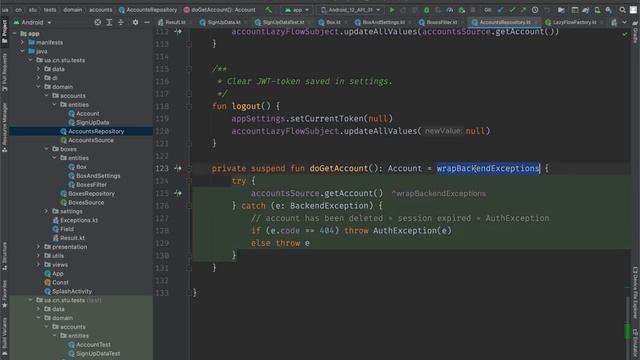
Task: Collapse the domain package arrow
Action: (39, 87)
